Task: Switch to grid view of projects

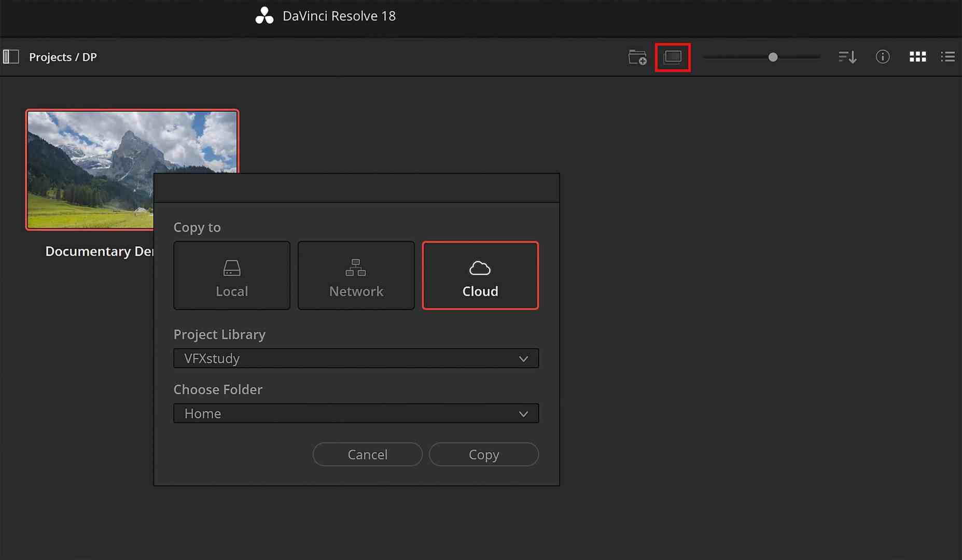Action: (x=917, y=57)
